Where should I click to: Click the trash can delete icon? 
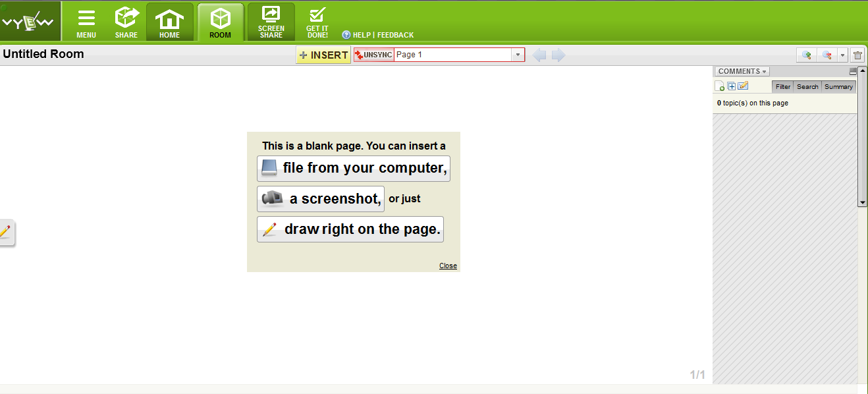coord(857,55)
